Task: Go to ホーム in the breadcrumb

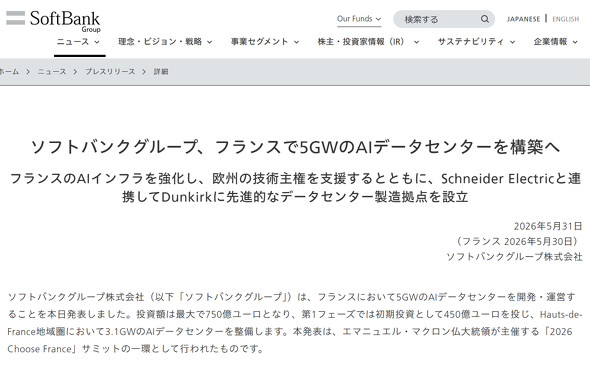Action: [x=9, y=71]
